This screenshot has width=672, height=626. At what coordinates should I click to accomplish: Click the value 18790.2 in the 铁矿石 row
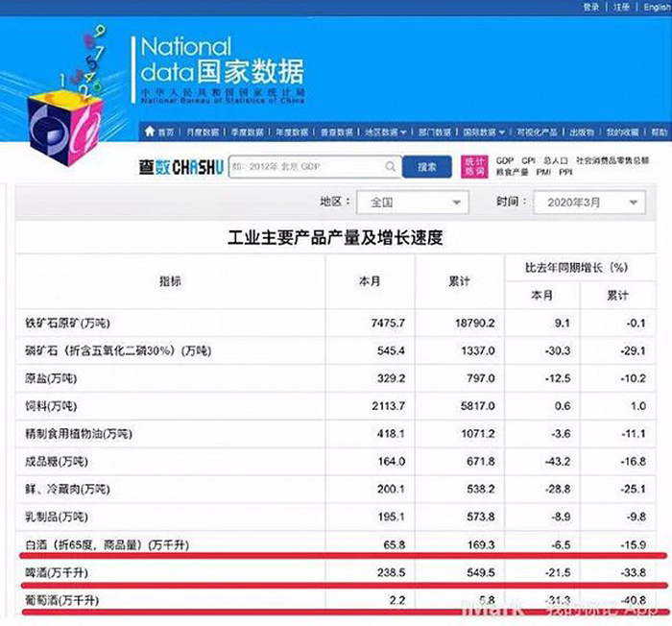[x=475, y=323]
